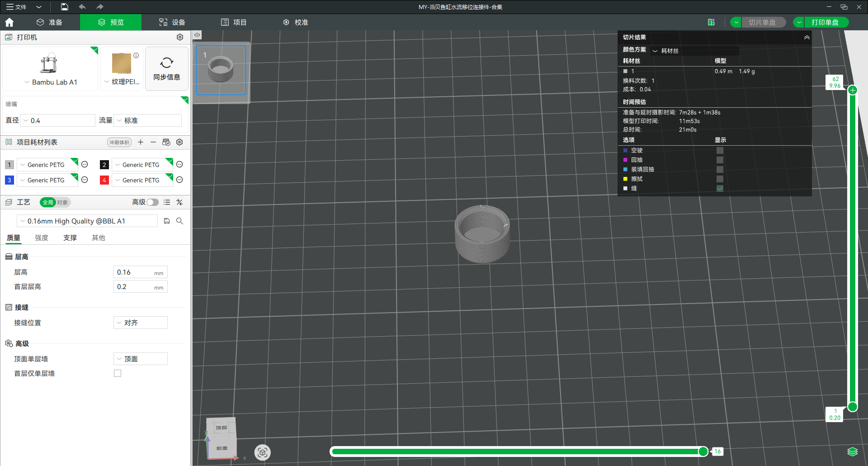Click the horizontal move slider handle
Screen dimensions: 868x466
tap(703, 452)
